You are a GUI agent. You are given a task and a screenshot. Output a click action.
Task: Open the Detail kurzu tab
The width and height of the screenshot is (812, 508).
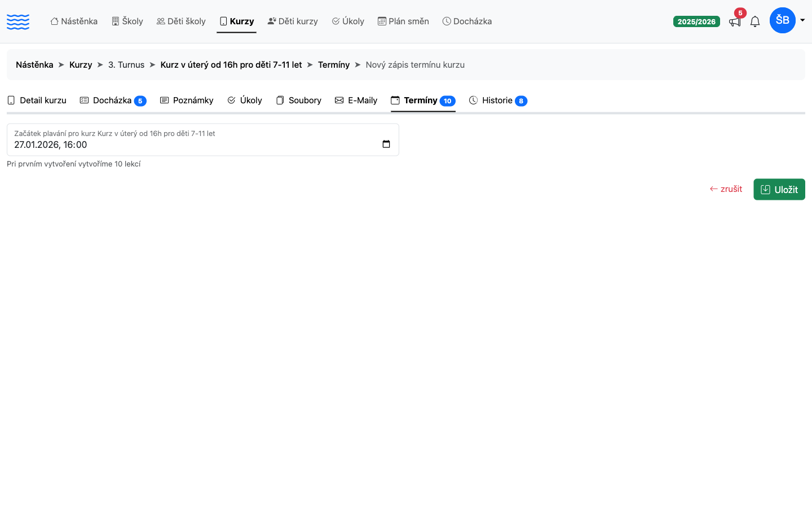[37, 100]
